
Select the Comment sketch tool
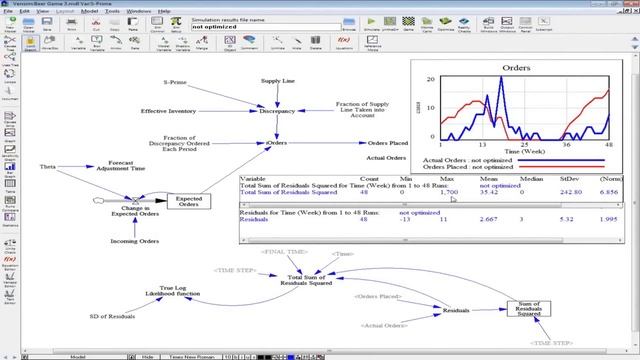point(249,43)
